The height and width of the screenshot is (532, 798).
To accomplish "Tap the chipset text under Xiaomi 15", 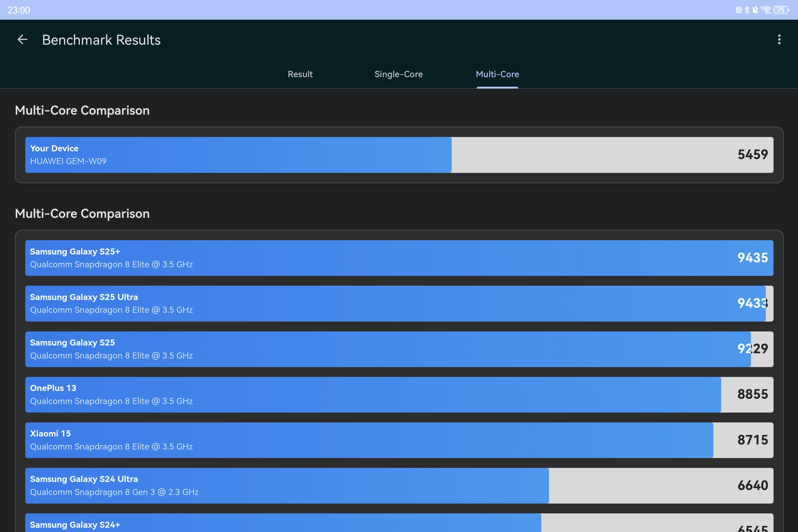I will (x=111, y=447).
